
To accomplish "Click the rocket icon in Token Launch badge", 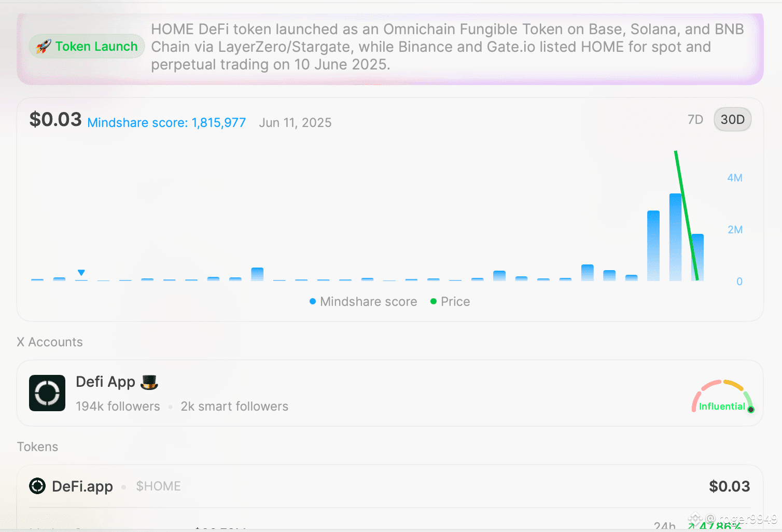I will [44, 47].
